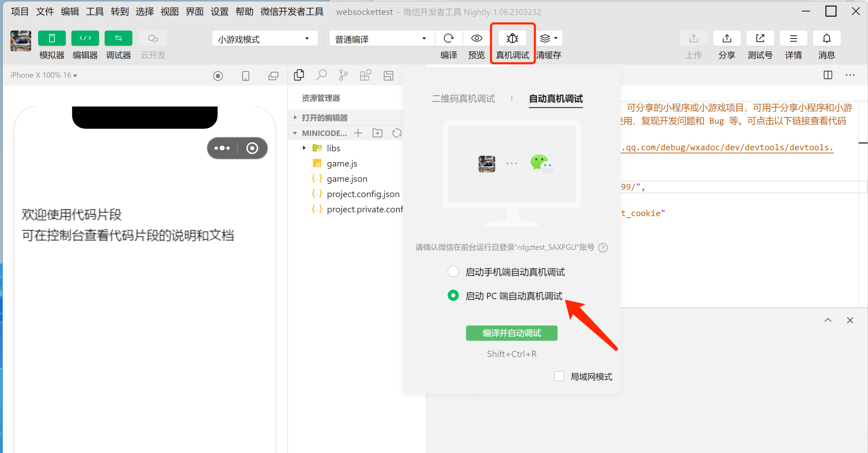Click new file plus icon in MINICODE

(358, 133)
